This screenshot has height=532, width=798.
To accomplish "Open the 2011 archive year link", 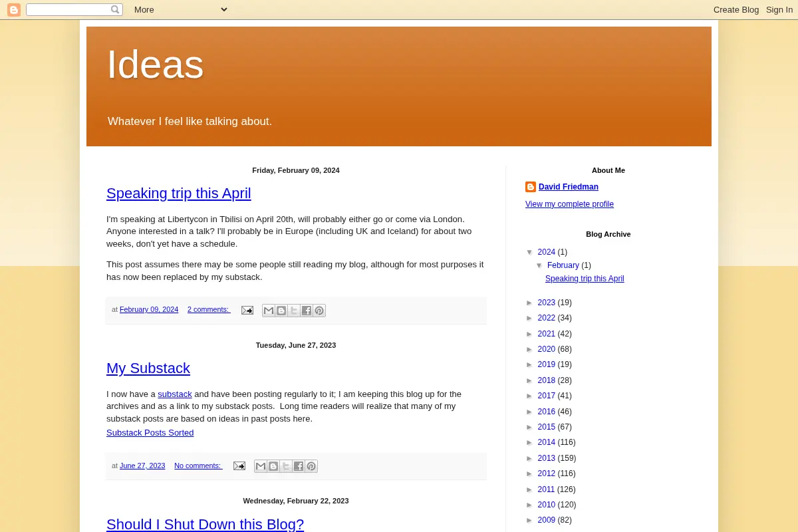I will coord(547,489).
